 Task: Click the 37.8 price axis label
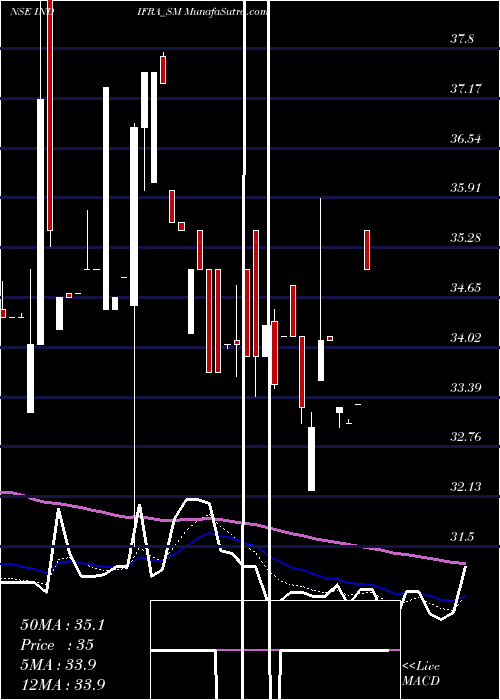point(462,39)
